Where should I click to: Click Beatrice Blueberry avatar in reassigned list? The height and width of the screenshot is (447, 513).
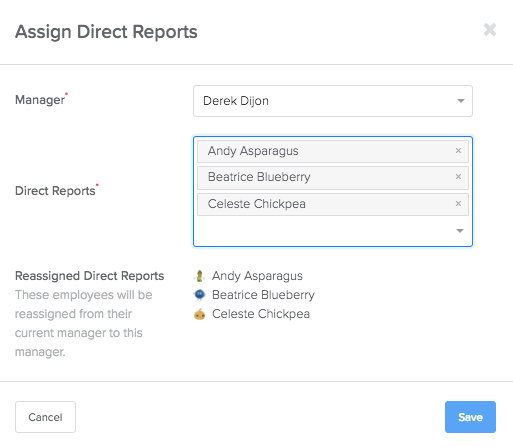click(x=199, y=295)
